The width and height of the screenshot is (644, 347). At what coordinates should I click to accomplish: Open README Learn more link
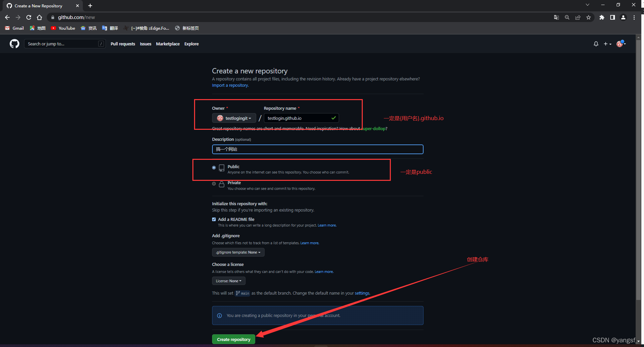pyautogui.click(x=327, y=226)
